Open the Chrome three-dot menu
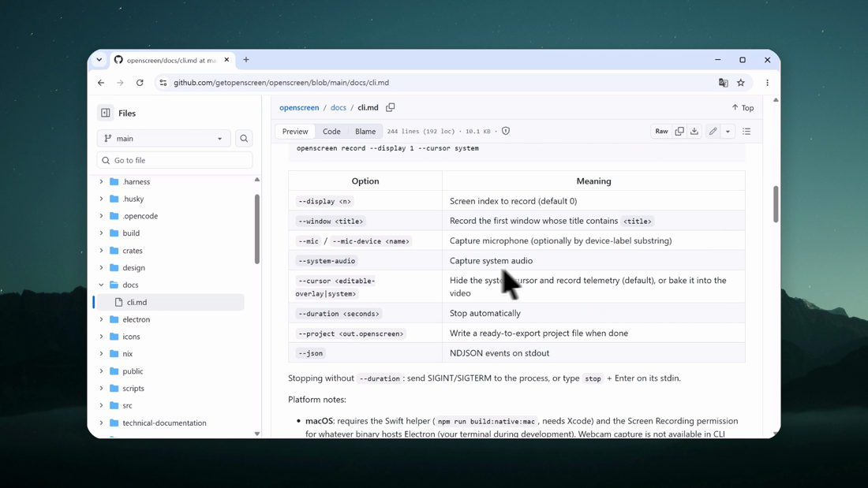Screen dimensions: 868x488 coord(767,83)
